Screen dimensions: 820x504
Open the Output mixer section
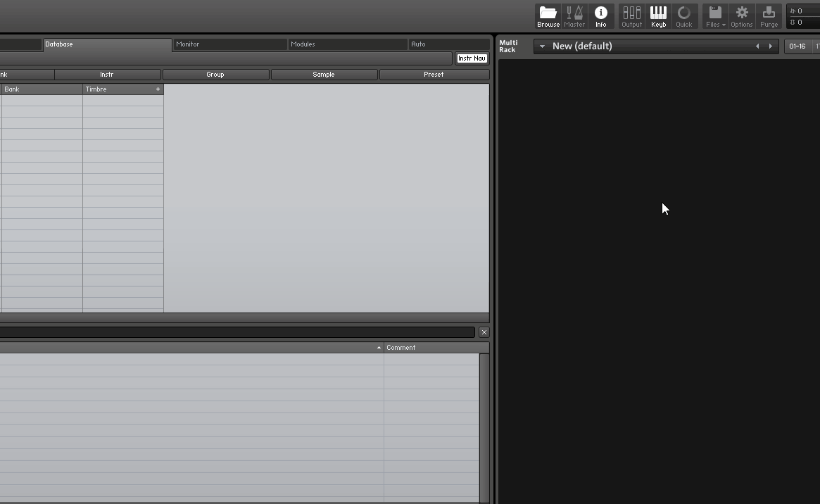point(631,15)
